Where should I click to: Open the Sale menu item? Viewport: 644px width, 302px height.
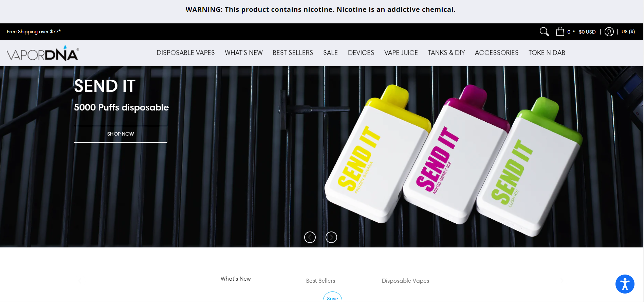tap(330, 53)
